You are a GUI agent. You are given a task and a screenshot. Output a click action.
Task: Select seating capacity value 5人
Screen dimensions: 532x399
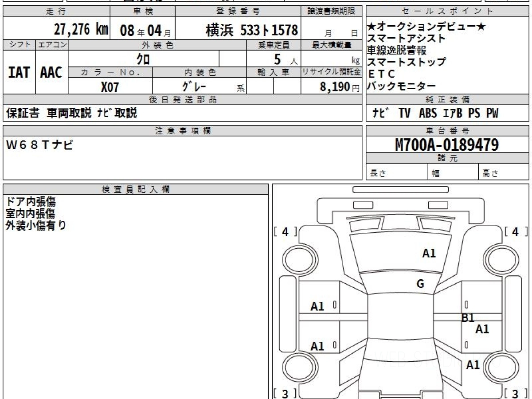point(286,59)
